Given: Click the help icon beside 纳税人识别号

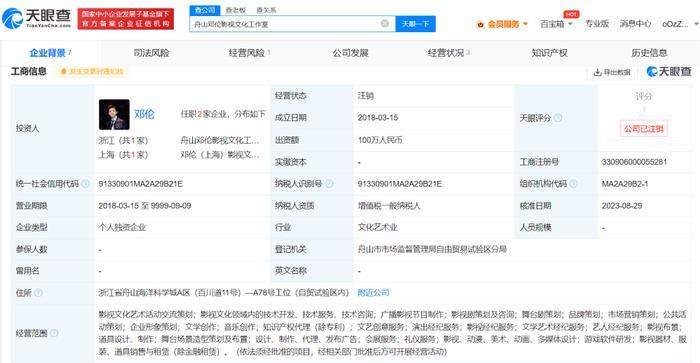Looking at the screenshot, I should point(329,184).
